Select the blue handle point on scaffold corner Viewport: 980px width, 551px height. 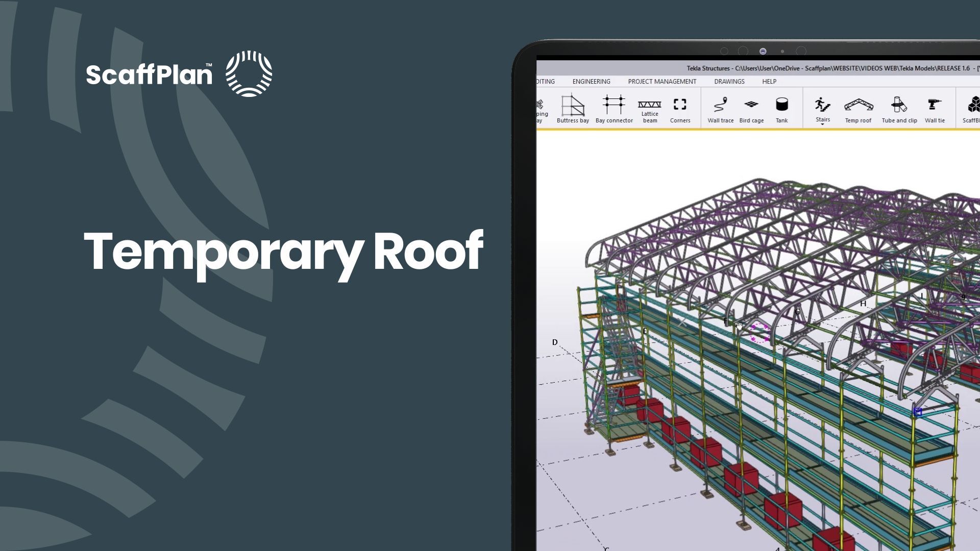tap(918, 412)
